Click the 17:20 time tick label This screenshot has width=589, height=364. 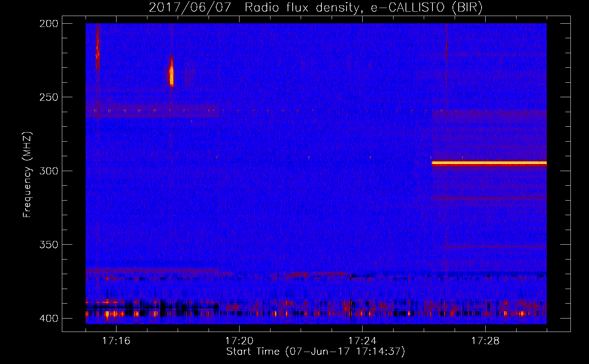coord(239,341)
